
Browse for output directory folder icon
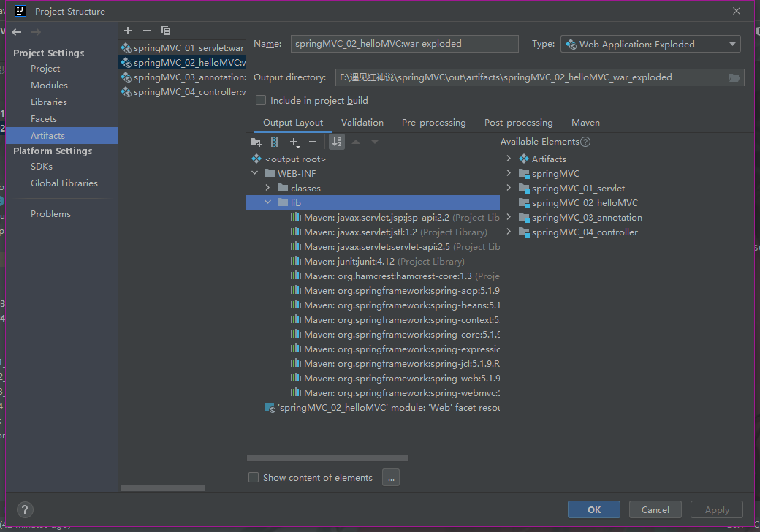(734, 77)
